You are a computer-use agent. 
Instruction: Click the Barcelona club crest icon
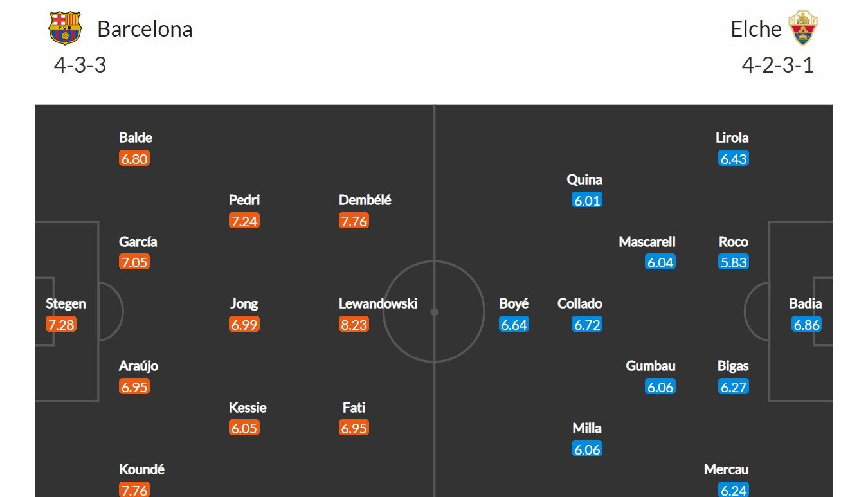pos(66,28)
